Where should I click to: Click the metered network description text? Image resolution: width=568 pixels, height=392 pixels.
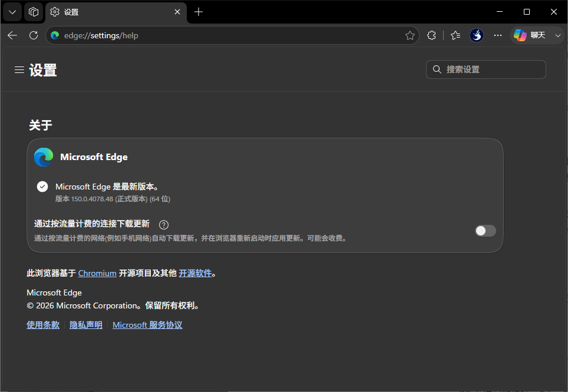point(190,238)
